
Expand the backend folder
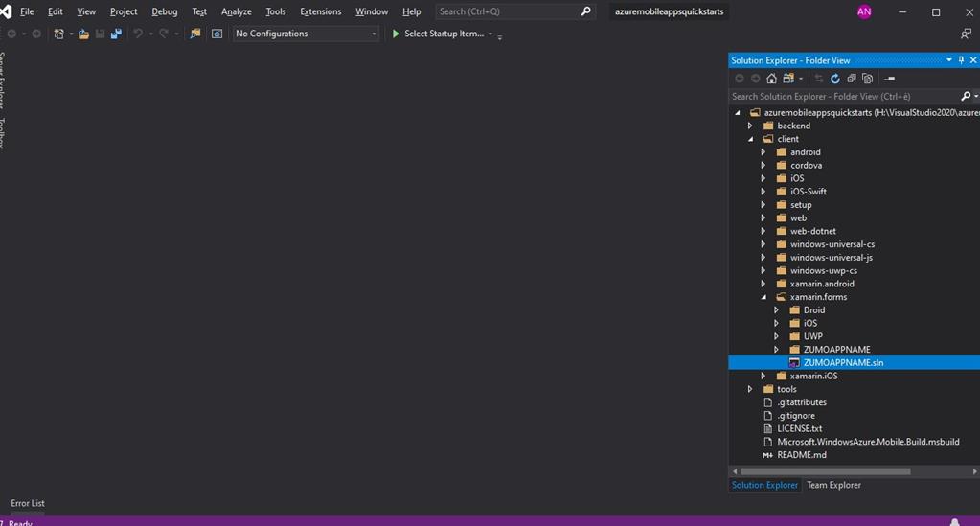[x=751, y=126]
